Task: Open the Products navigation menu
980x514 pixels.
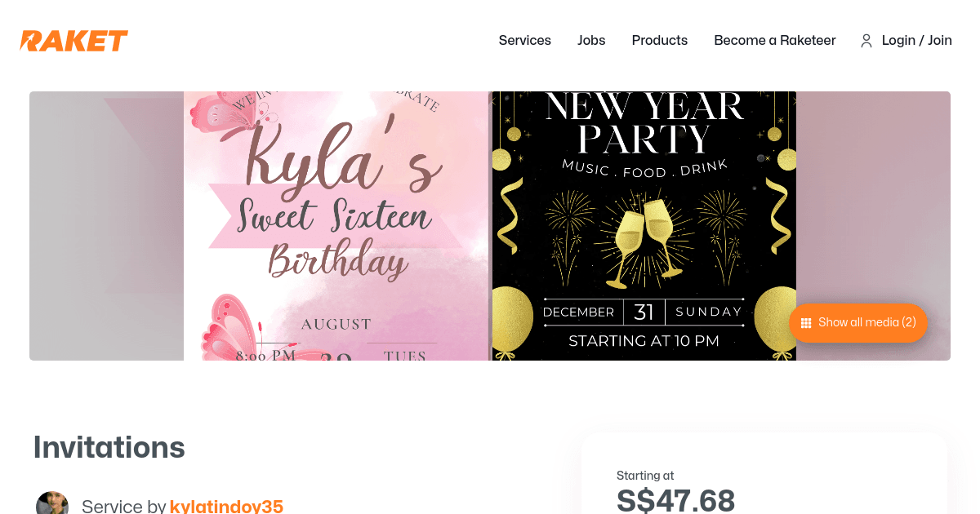Action: 659,40
